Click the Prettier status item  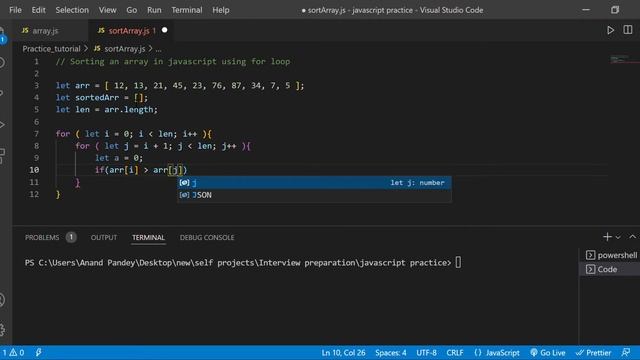click(593, 353)
